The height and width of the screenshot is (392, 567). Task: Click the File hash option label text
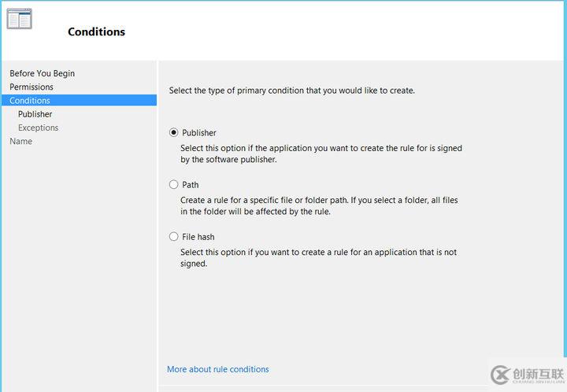coord(198,237)
